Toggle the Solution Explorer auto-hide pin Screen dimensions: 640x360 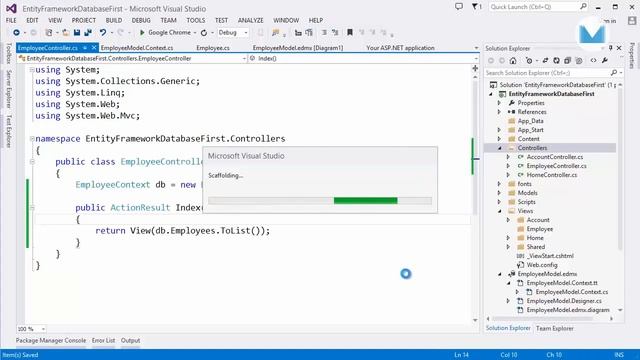(x=611, y=48)
